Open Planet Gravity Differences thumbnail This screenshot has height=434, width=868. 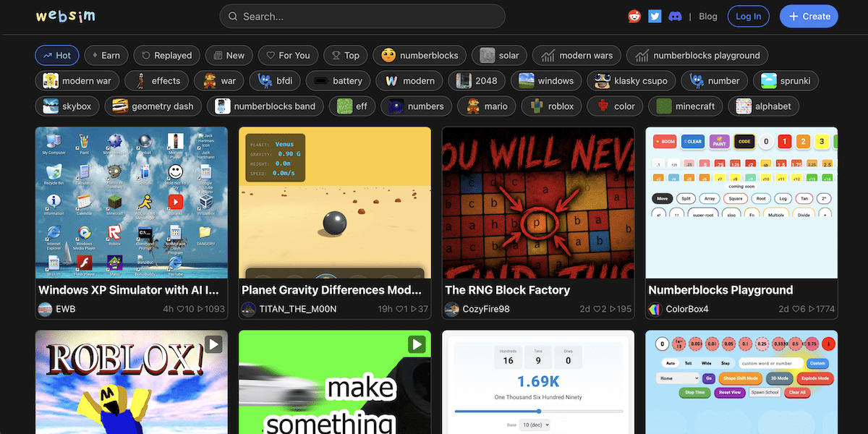tap(335, 203)
